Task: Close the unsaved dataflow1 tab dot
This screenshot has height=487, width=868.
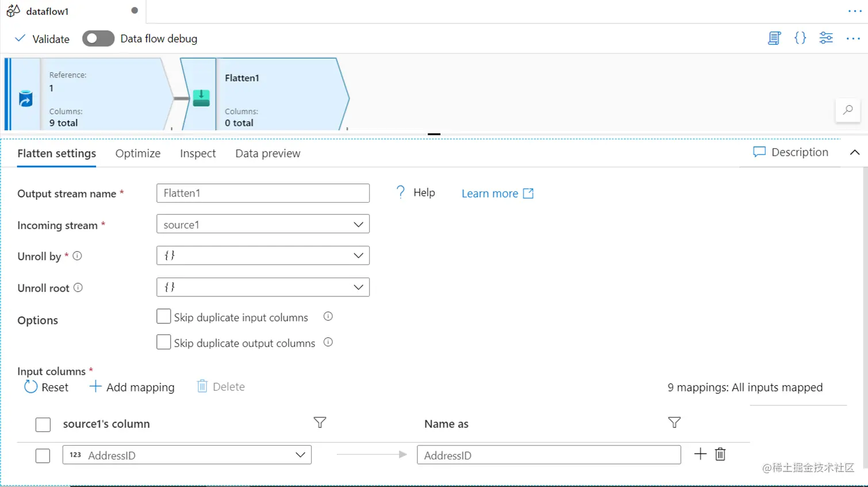Action: pyautogui.click(x=135, y=10)
